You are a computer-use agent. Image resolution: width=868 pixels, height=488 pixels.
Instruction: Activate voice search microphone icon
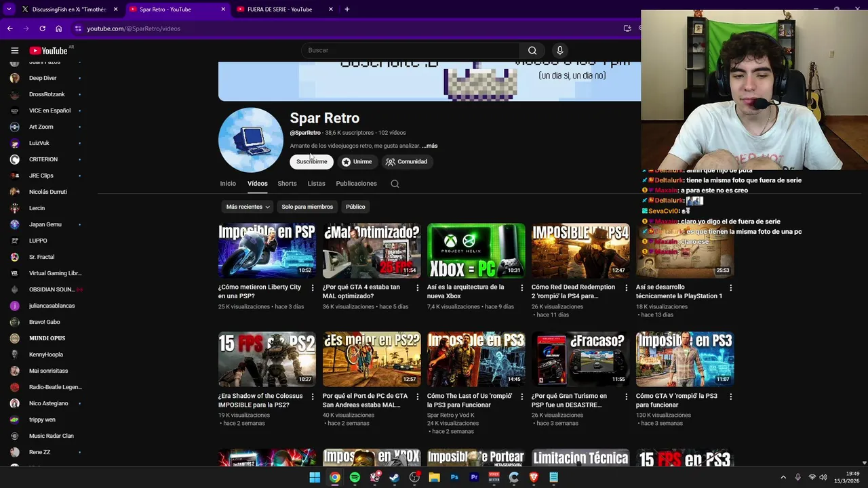click(559, 50)
